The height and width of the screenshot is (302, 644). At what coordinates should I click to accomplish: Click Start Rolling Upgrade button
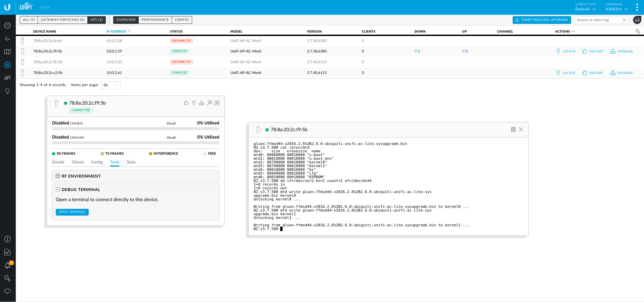pyautogui.click(x=542, y=20)
